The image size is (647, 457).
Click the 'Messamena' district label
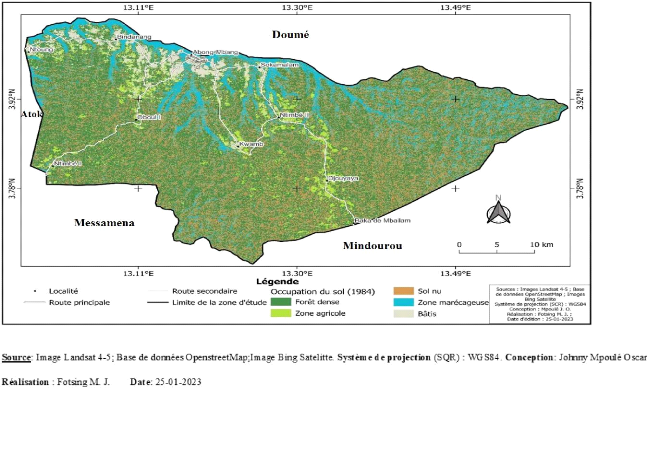point(104,223)
